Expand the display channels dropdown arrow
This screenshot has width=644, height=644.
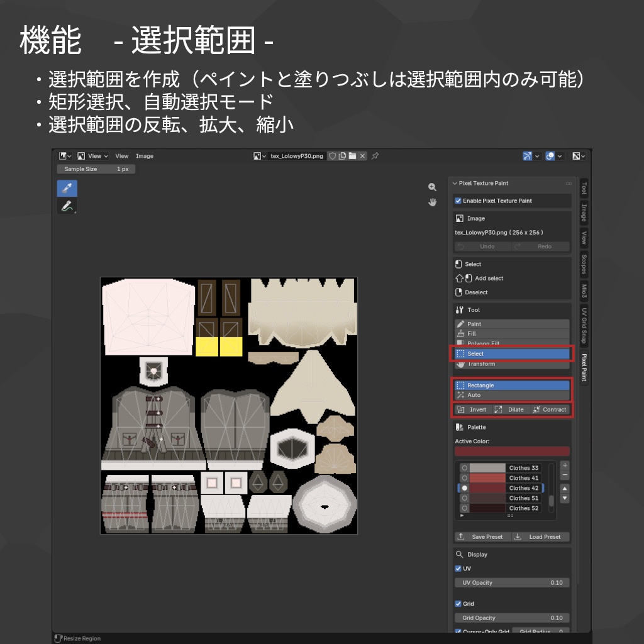pyautogui.click(x=583, y=156)
